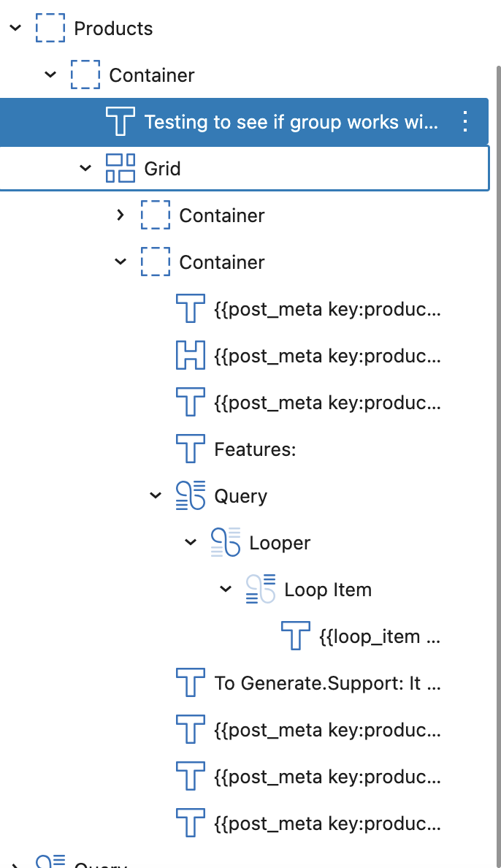Collapse the Query block
501x868 pixels.
pos(156,496)
